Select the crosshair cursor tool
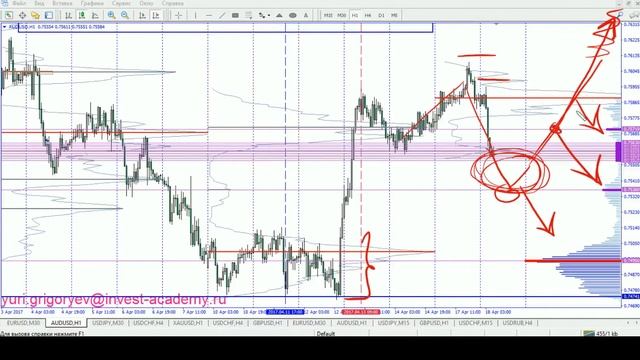The image size is (640, 360). [x=179, y=16]
